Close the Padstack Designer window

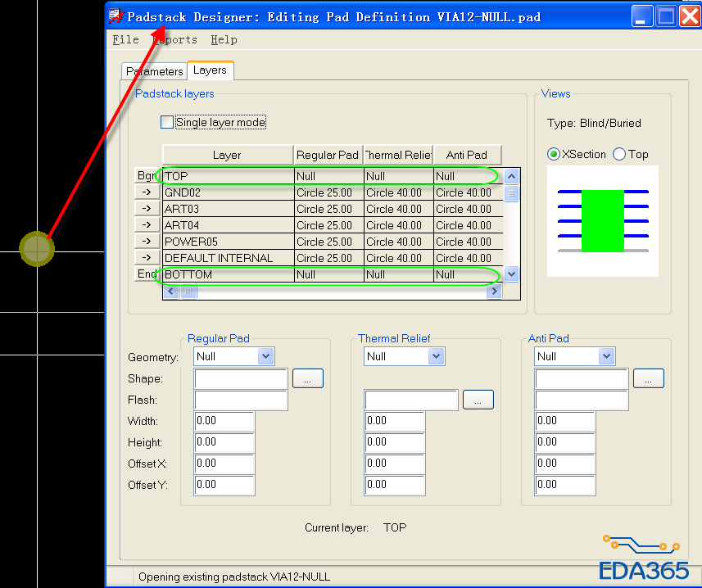pos(690,16)
